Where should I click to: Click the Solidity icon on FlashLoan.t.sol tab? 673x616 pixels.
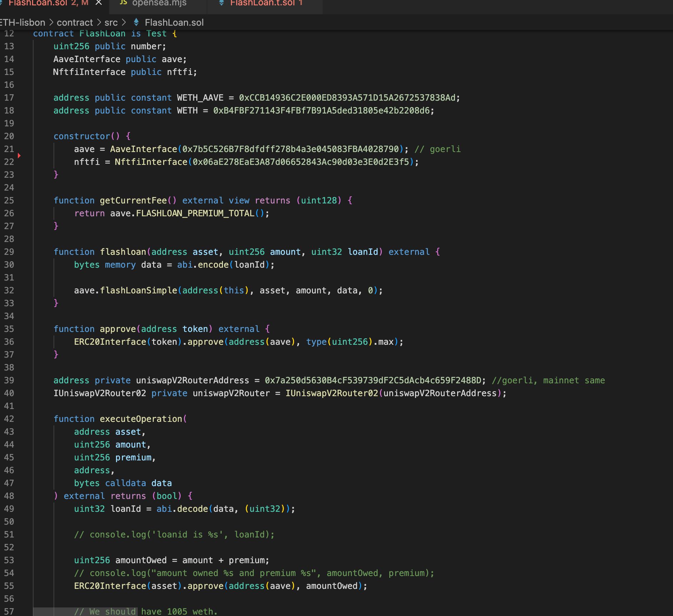(x=222, y=3)
